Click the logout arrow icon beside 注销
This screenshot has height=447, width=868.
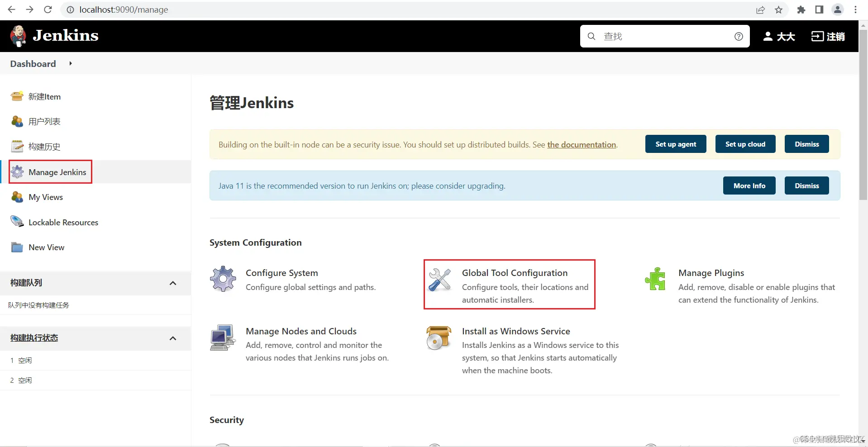click(x=817, y=36)
